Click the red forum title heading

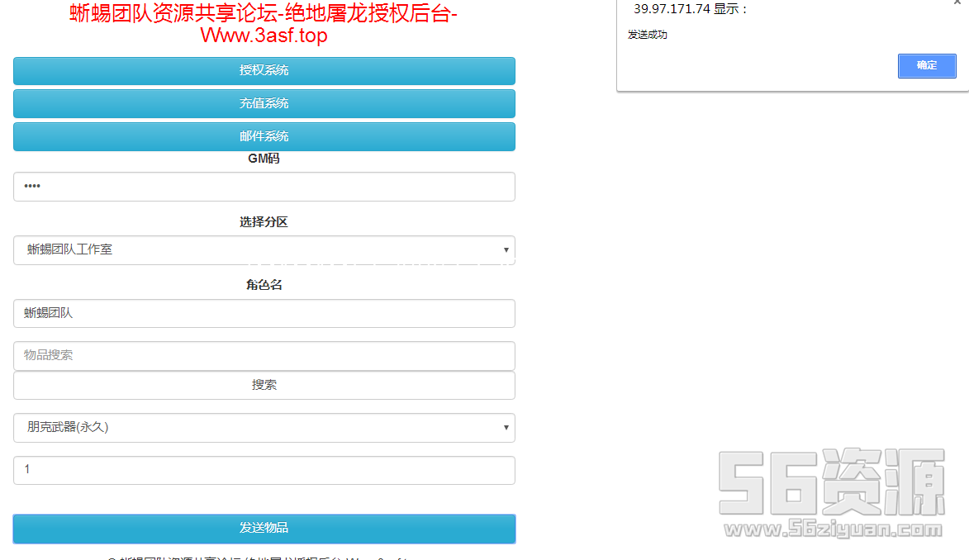(264, 25)
